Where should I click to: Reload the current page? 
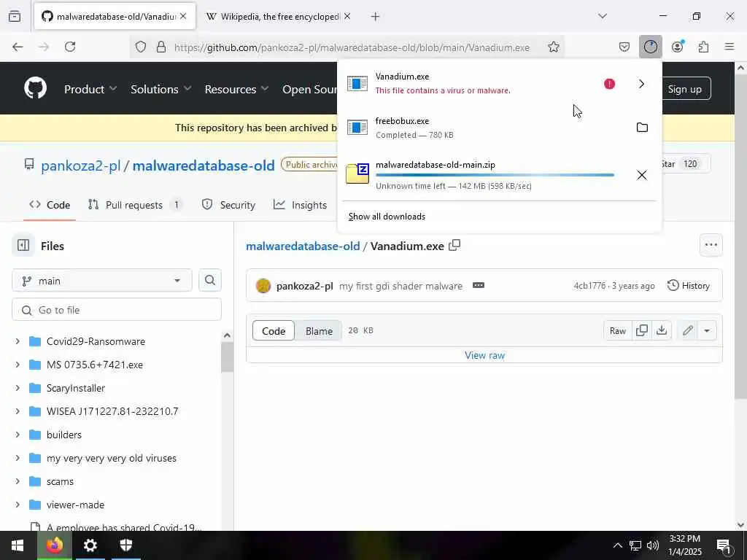70,47
